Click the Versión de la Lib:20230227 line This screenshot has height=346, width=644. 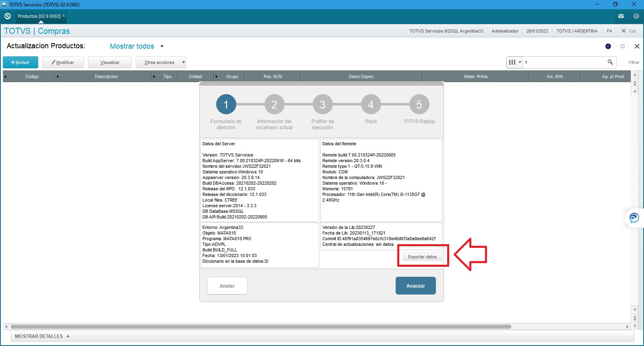point(349,227)
